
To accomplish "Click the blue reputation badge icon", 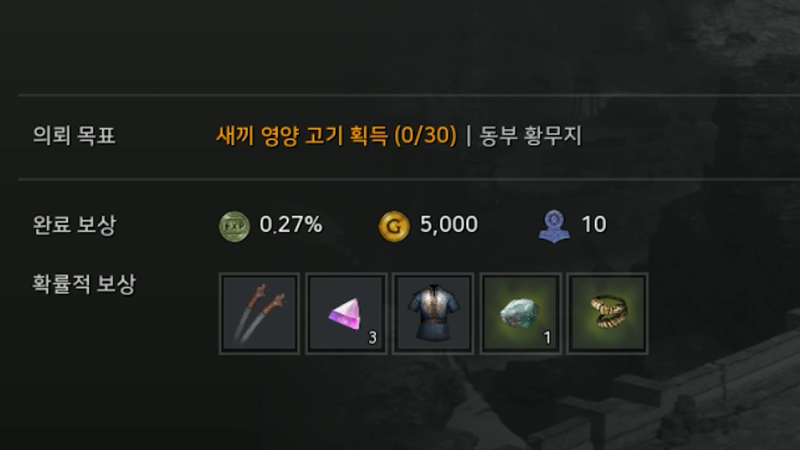I will tap(554, 226).
